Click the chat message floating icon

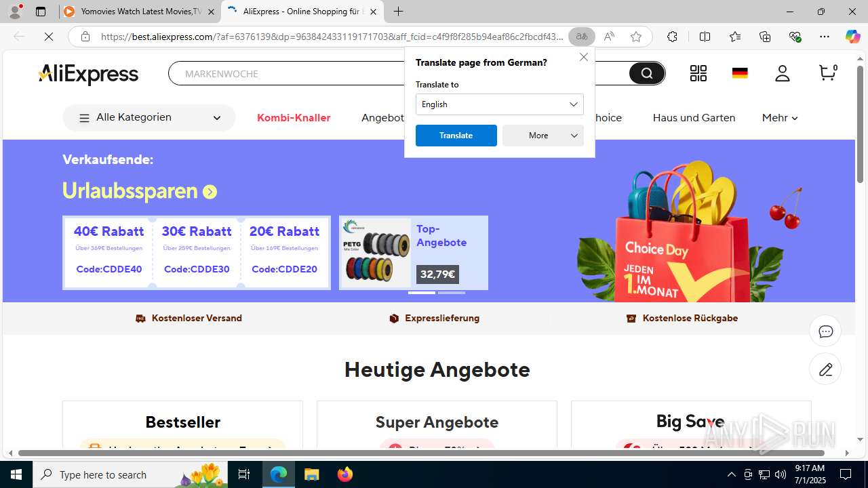(825, 331)
